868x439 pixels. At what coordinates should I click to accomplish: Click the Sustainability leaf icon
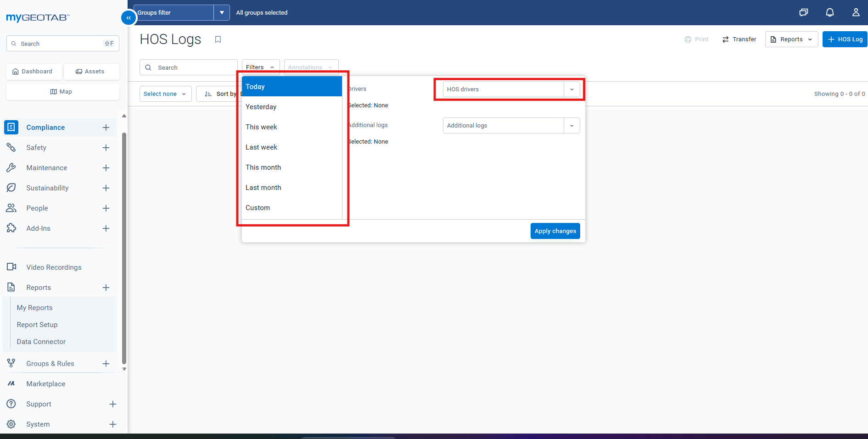11,188
